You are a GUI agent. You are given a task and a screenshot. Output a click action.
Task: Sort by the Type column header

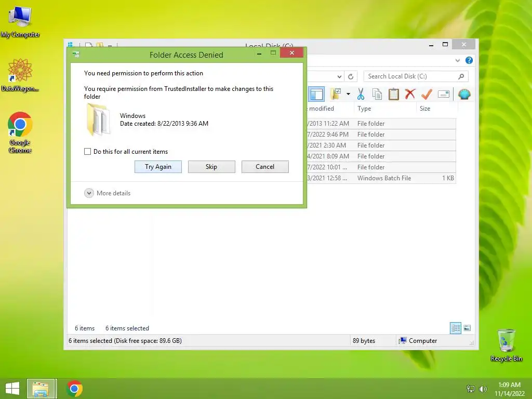point(385,109)
